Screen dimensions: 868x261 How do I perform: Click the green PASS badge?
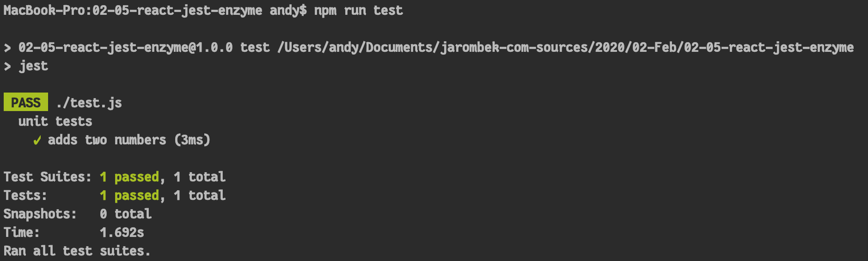tap(26, 102)
